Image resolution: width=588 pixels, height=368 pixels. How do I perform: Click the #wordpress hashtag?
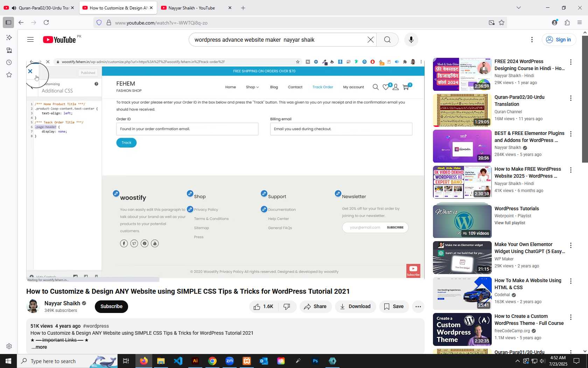96,326
